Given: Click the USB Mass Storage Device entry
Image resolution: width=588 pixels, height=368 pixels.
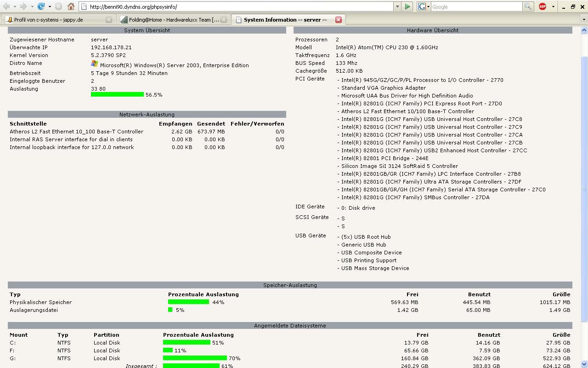Looking at the screenshot, I should tap(375, 268).
